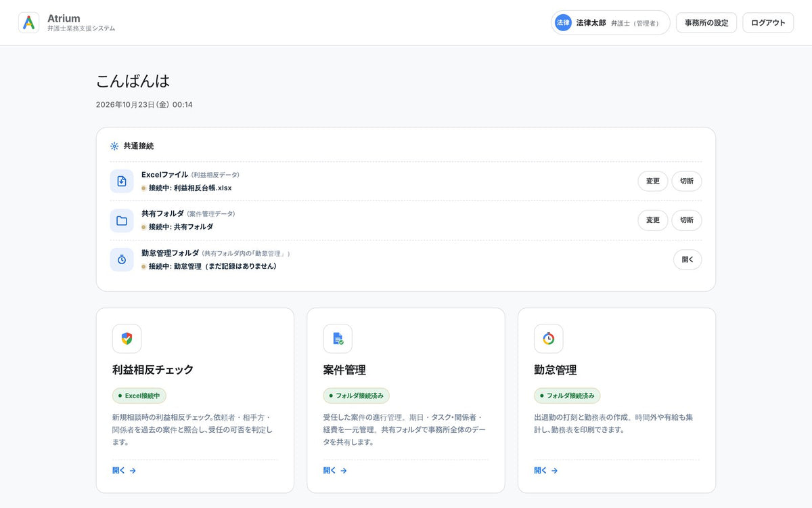Click 切断 for the Excelファイル connection

pyautogui.click(x=687, y=181)
